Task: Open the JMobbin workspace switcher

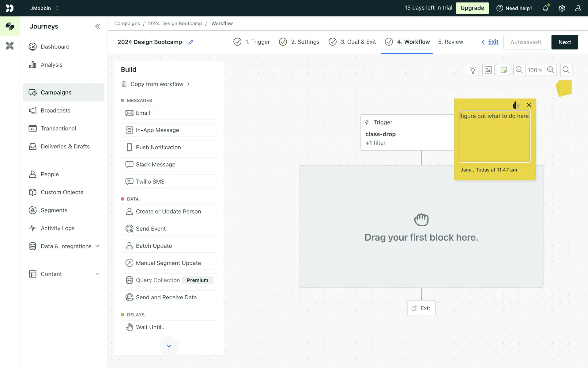Action: coord(44,8)
